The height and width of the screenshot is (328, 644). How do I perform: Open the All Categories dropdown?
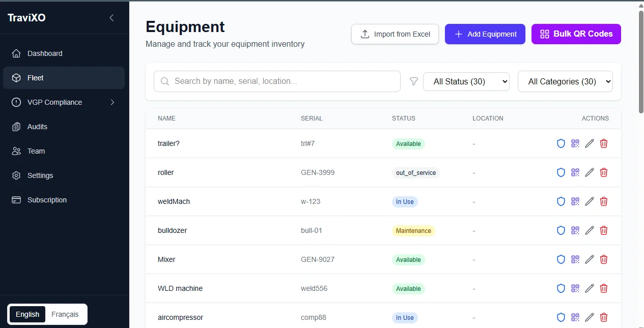[565, 81]
